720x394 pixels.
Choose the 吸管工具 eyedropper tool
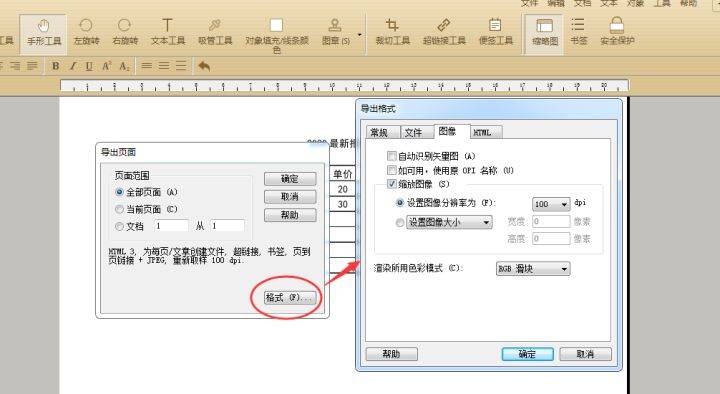[215, 33]
